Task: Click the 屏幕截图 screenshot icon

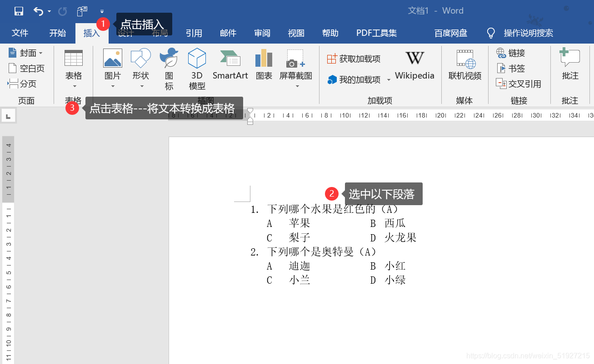Action: tap(296, 59)
